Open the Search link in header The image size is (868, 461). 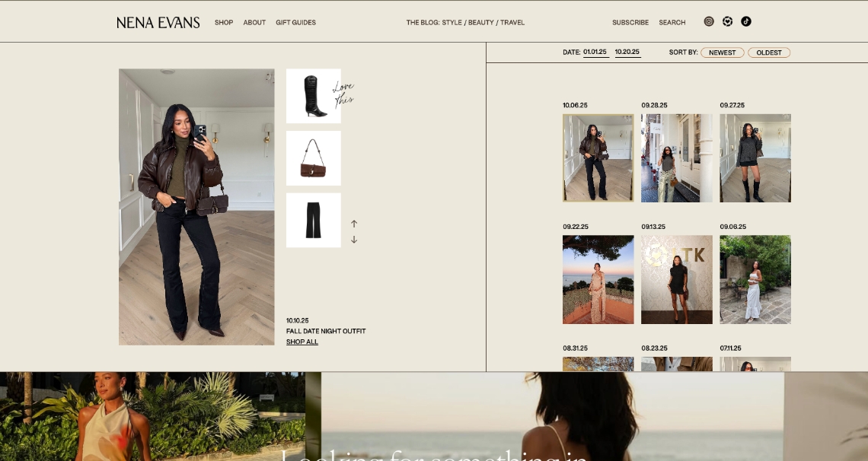point(672,23)
